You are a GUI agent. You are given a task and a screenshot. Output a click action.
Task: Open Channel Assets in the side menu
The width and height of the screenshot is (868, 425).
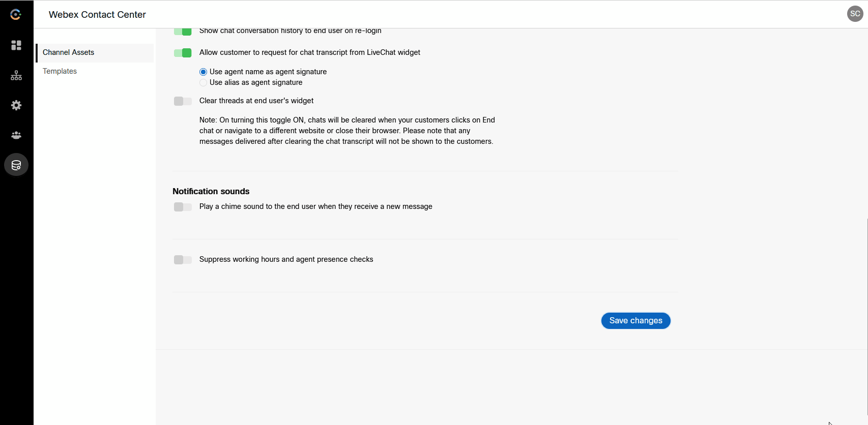[x=69, y=52]
